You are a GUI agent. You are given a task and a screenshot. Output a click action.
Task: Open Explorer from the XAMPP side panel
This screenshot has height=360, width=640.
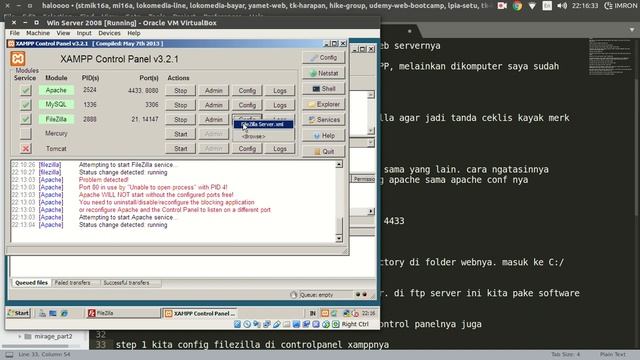tap(324, 104)
